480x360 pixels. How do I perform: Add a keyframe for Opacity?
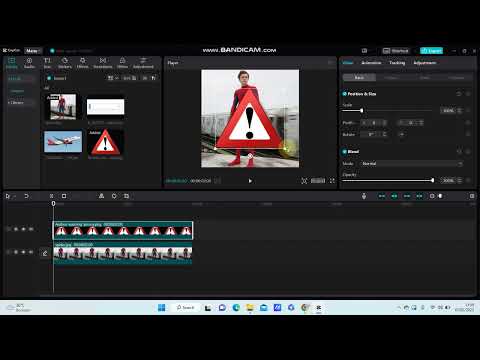(468, 180)
